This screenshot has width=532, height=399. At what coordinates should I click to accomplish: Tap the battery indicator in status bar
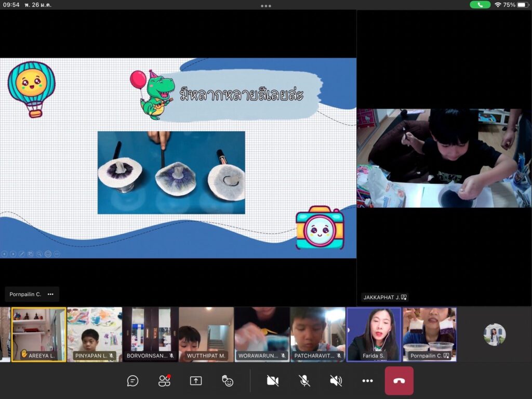point(522,5)
